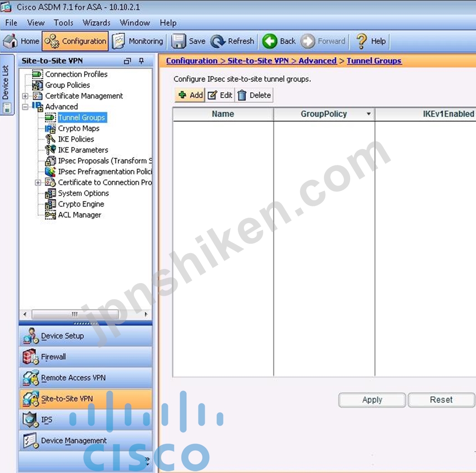Collapse the Advanced tree node
The height and width of the screenshot is (473, 476).
[x=25, y=107]
